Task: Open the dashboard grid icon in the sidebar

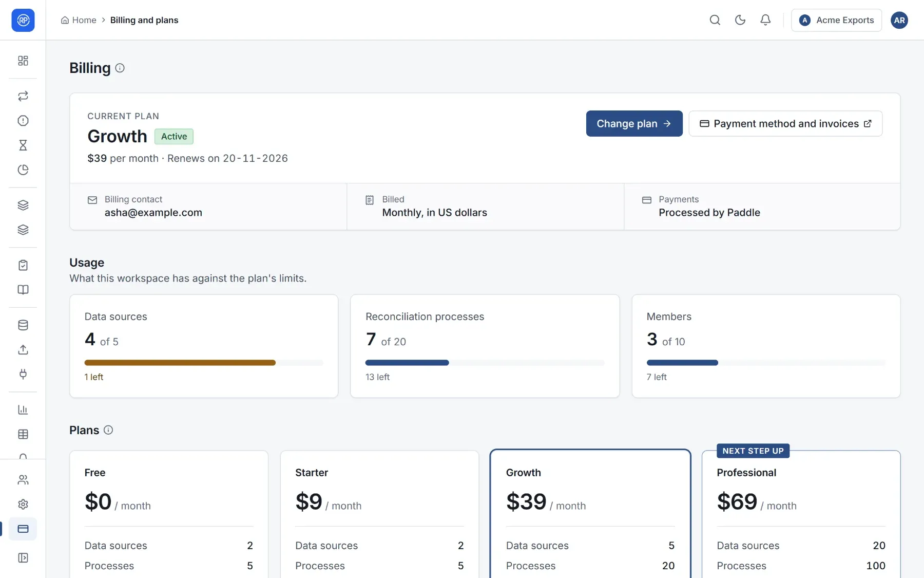Action: pyautogui.click(x=23, y=61)
